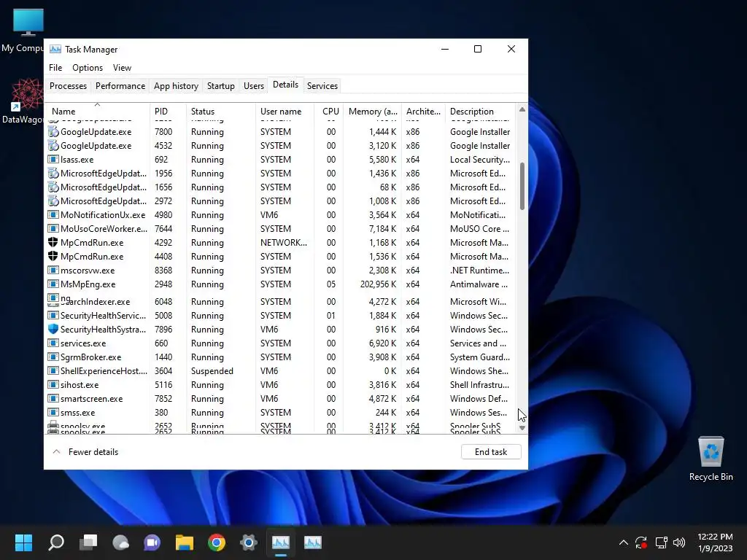Select the active Task Manager taskbar icon
This screenshot has height=560, width=747.
click(x=281, y=542)
